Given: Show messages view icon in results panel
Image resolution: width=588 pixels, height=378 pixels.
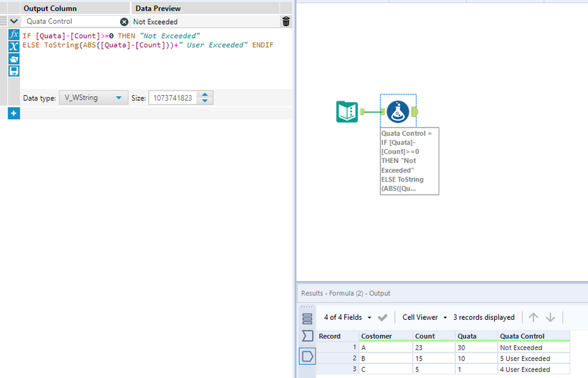Looking at the screenshot, I should pos(307,318).
